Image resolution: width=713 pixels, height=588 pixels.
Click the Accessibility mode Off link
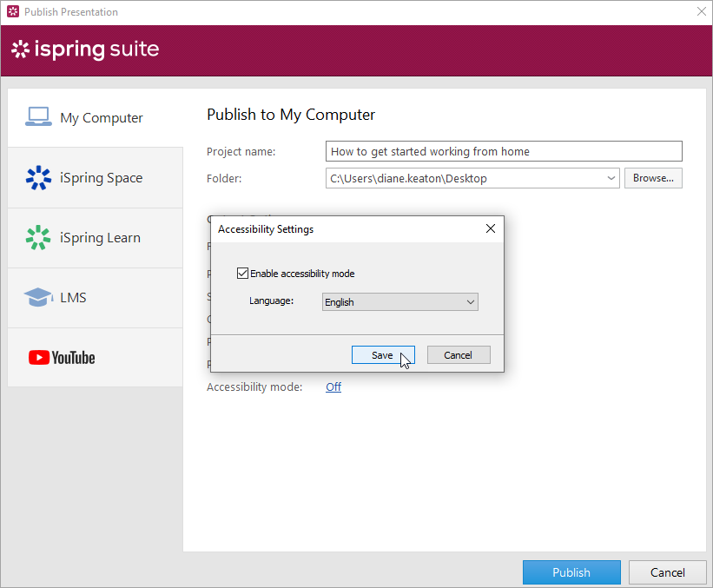333,386
